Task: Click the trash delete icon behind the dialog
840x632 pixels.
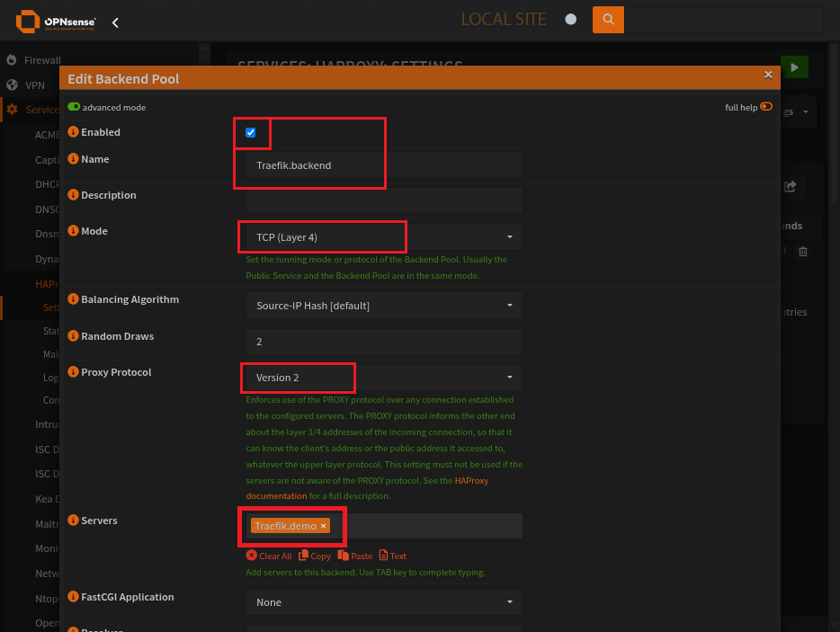Action: 802,251
